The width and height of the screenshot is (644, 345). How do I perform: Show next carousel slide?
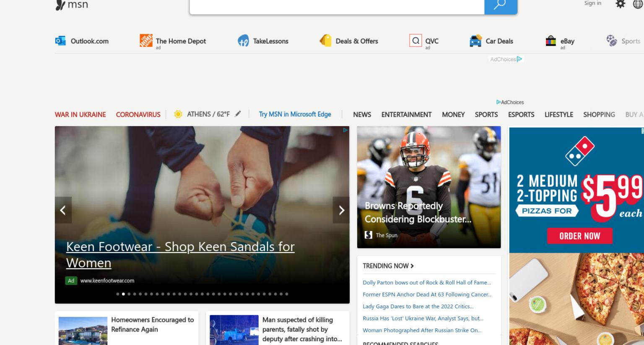point(341,210)
